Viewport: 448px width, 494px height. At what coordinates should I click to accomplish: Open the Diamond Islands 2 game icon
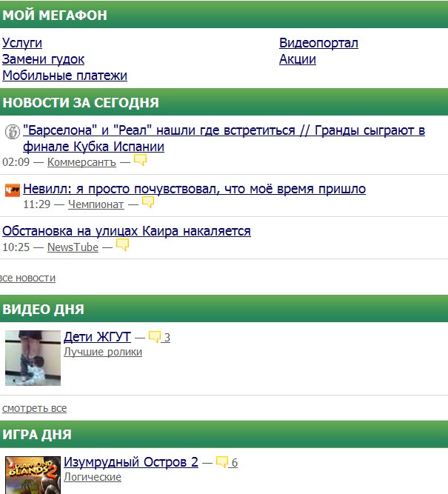[33, 475]
